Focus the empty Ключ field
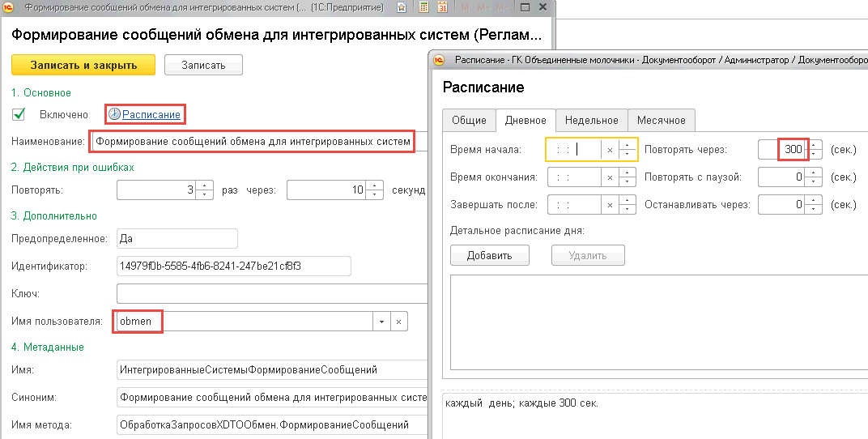This screenshot has height=439, width=868. coord(272,294)
